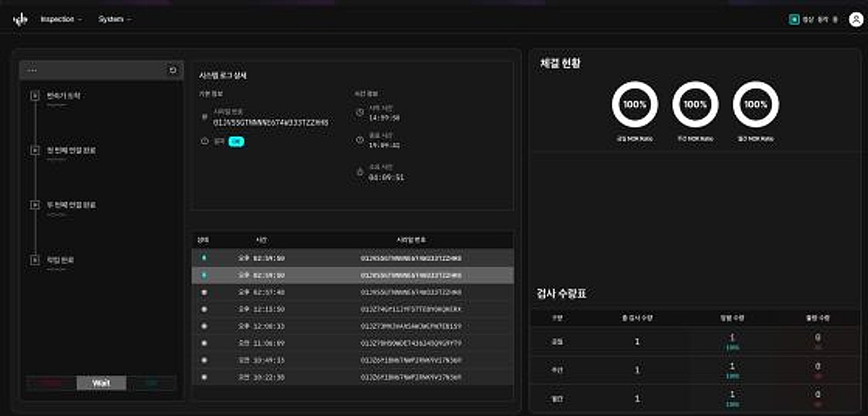Select the highlighted second log row
This screenshot has width=868, height=416.
(353, 275)
